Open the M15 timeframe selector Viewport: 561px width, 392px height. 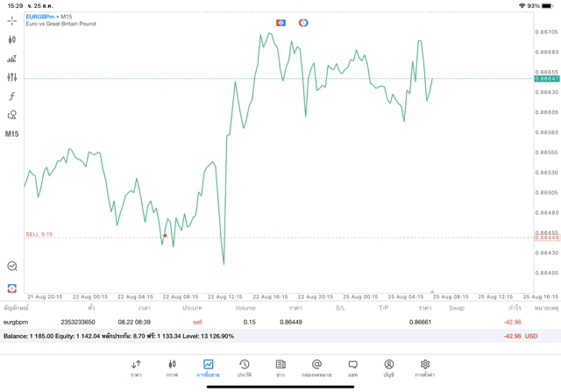(12, 134)
